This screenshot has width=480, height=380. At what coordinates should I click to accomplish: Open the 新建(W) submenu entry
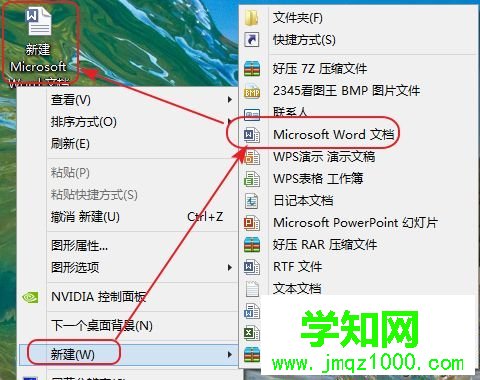[128, 354]
